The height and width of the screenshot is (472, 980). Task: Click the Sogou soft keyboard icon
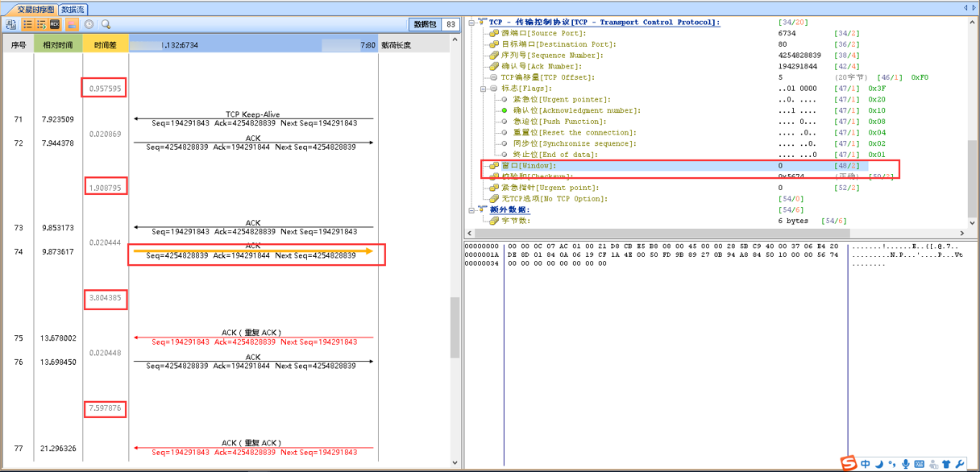coord(920,464)
